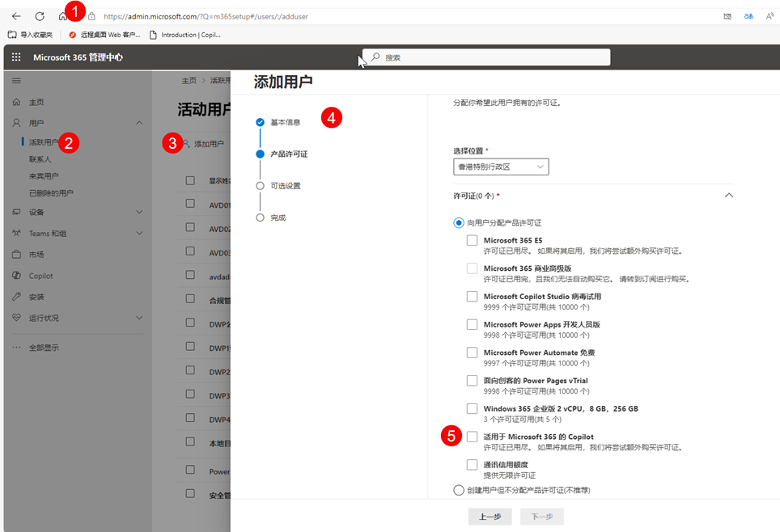The width and height of the screenshot is (780, 532).
Task: Tick the checkbox for user row AVD03
Action: (x=190, y=251)
